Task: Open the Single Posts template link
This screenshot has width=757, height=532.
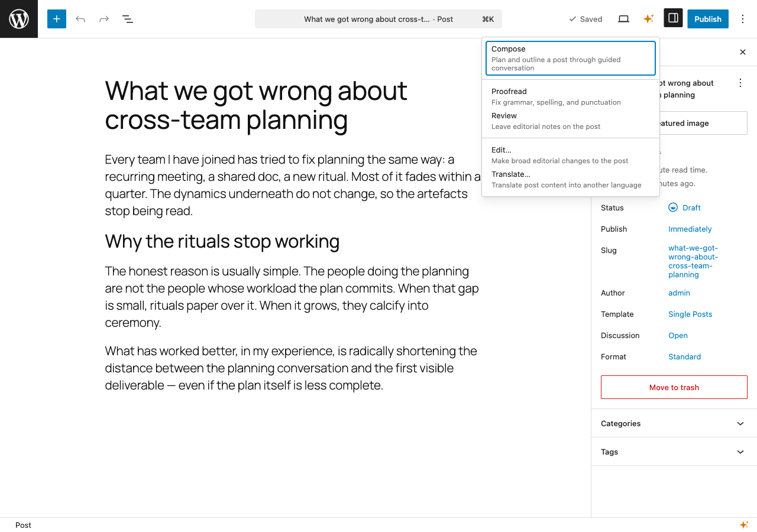Action: (690, 314)
